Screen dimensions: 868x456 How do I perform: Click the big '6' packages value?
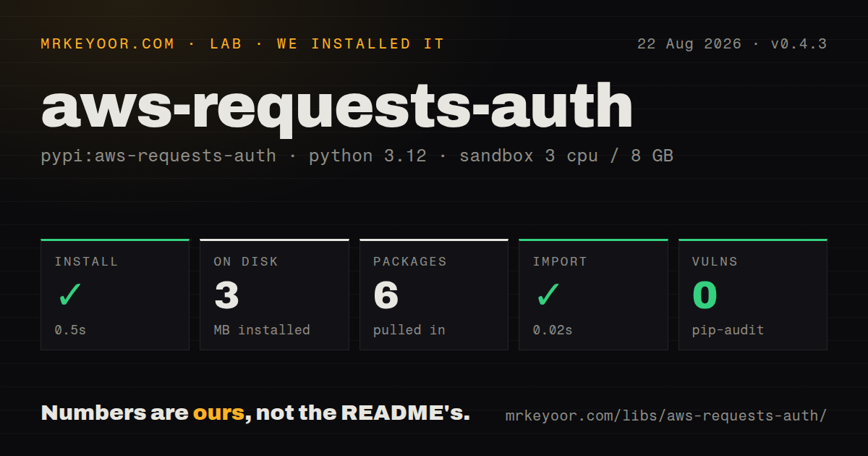[386, 295]
